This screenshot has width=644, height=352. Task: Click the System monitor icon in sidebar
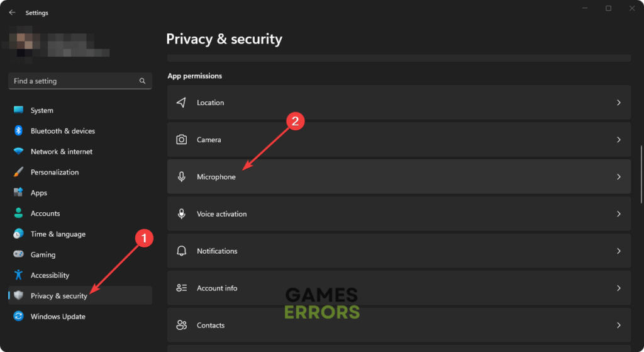19,110
